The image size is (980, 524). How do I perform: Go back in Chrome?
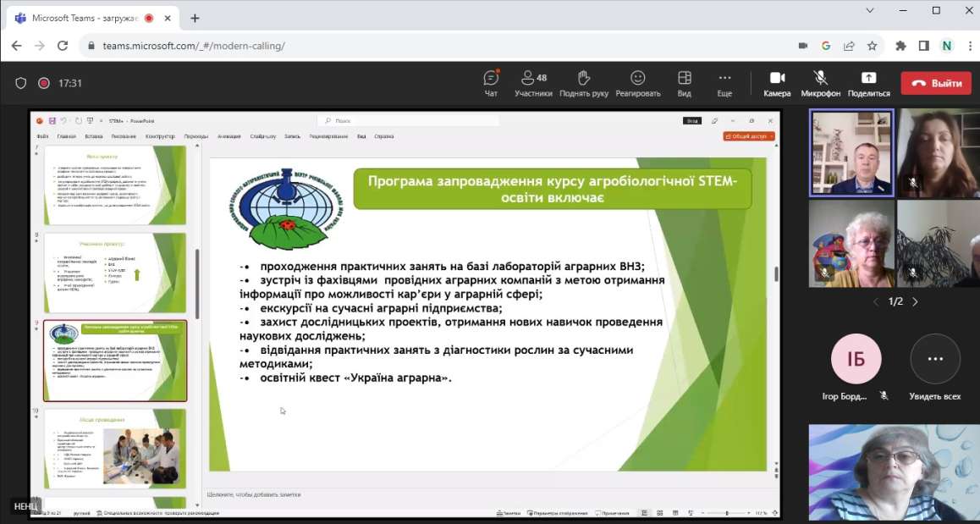(x=16, y=46)
